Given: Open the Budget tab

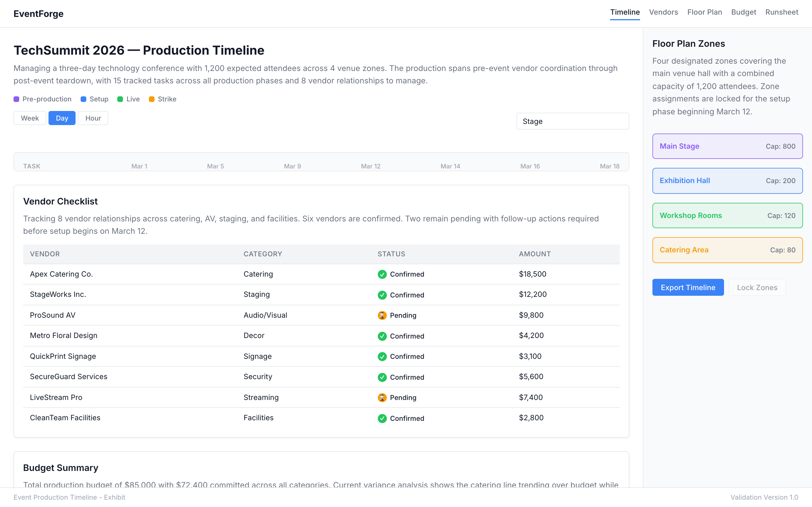Looking at the screenshot, I should (x=743, y=12).
